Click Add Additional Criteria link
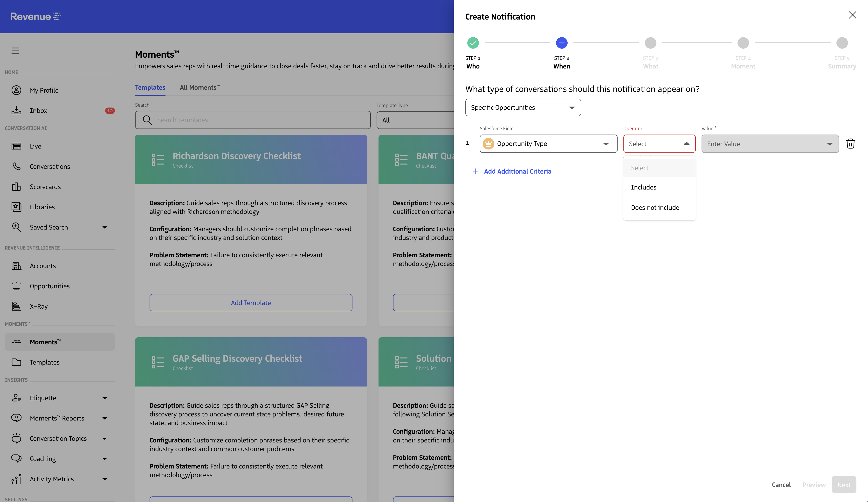Image resolution: width=868 pixels, height=502 pixels. click(517, 171)
